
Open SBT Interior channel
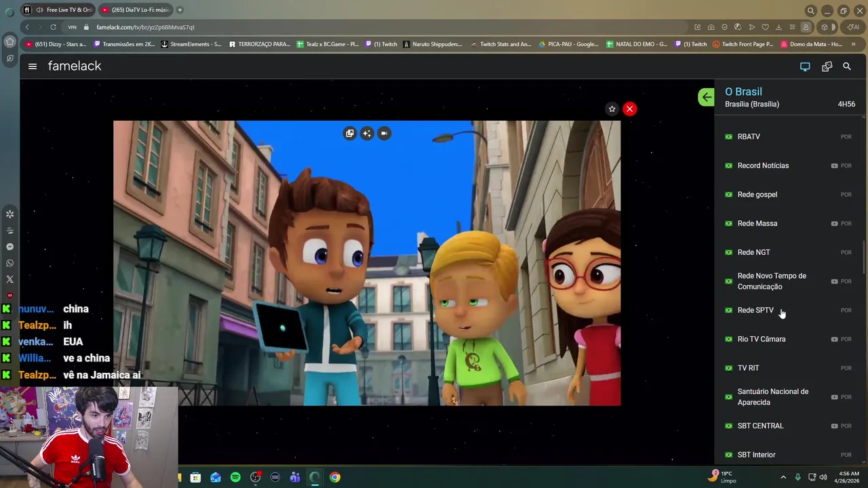[788, 455]
